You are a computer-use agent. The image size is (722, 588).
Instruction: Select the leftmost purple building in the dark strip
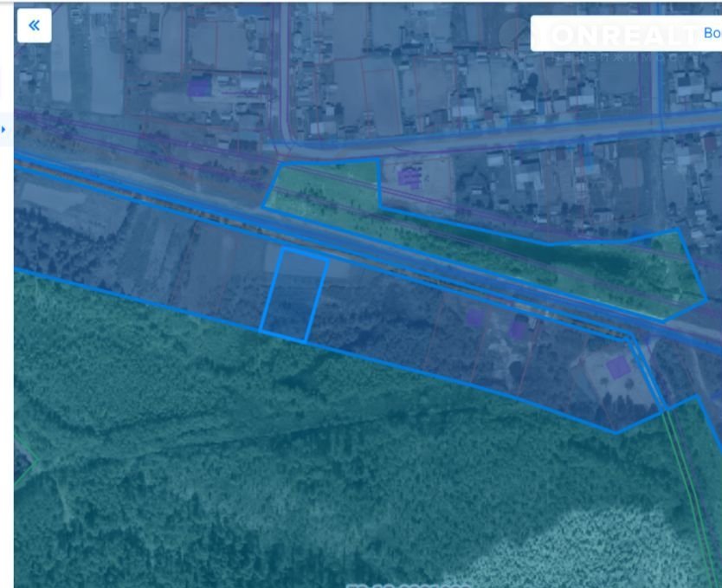point(474,317)
